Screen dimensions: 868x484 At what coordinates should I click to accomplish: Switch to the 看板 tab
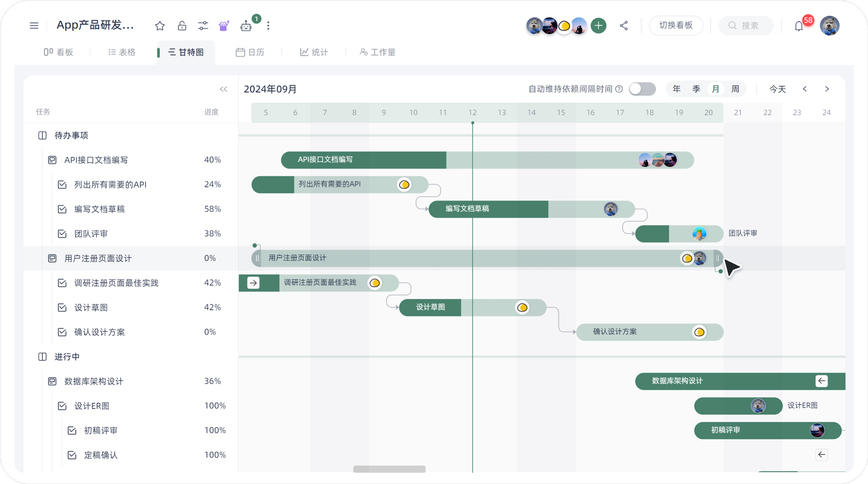[x=59, y=52]
